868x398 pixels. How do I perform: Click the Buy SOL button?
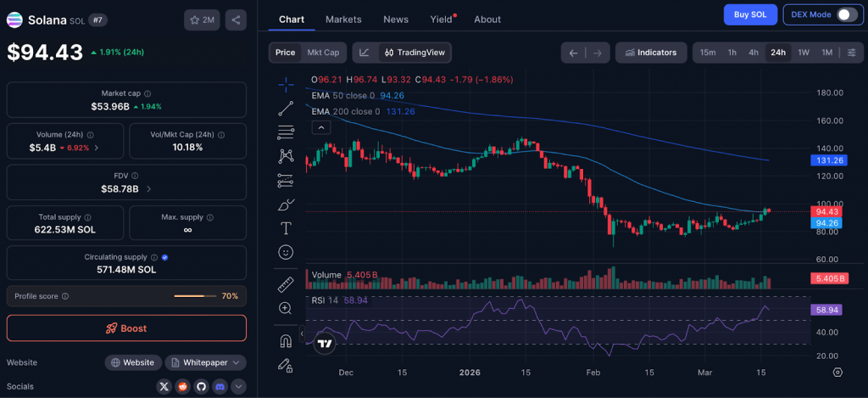click(749, 14)
